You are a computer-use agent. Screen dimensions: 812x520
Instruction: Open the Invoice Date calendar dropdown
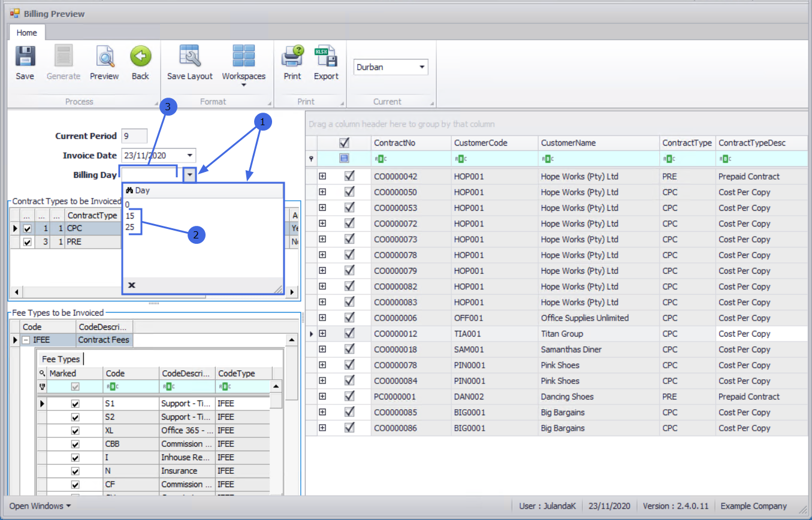click(190, 155)
